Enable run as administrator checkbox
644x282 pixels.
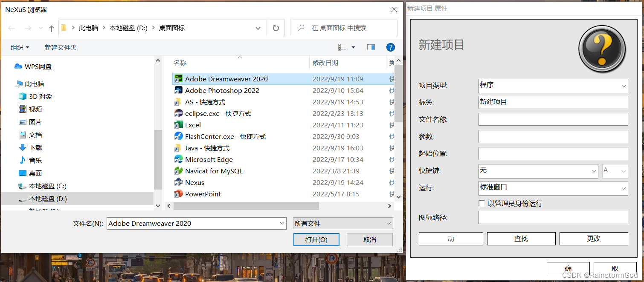click(x=482, y=203)
